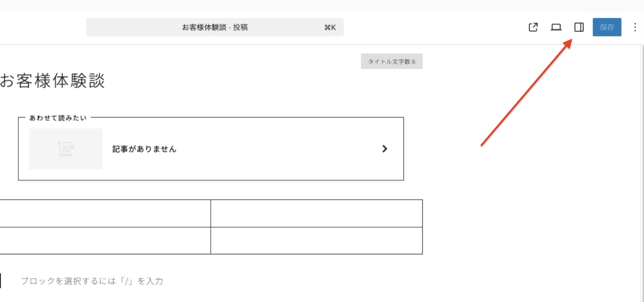Click the ⌘K shortcut hint

point(330,27)
